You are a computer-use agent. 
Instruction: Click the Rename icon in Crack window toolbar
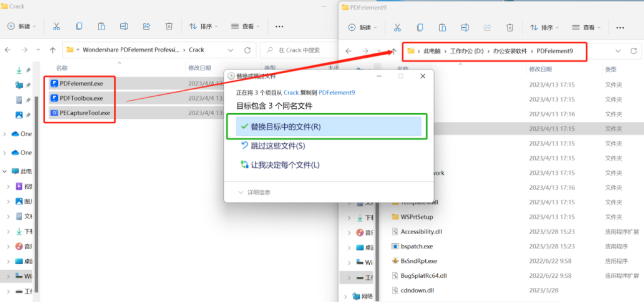[x=124, y=26]
